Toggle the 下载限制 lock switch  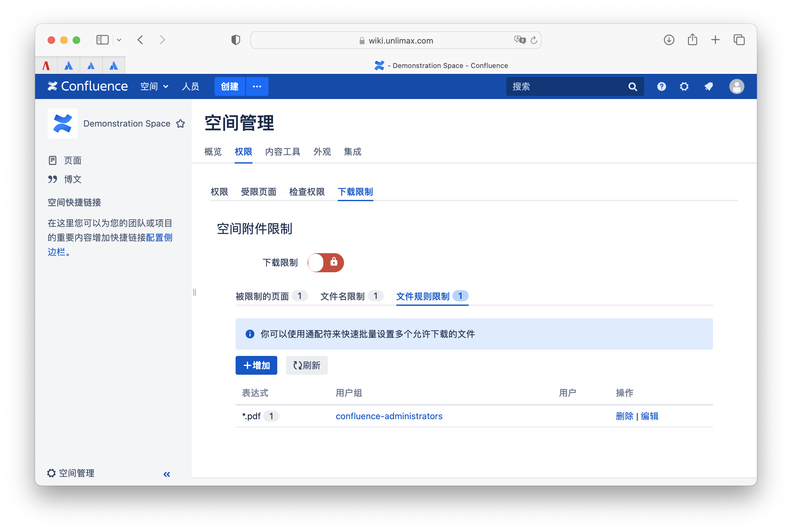pyautogui.click(x=326, y=263)
